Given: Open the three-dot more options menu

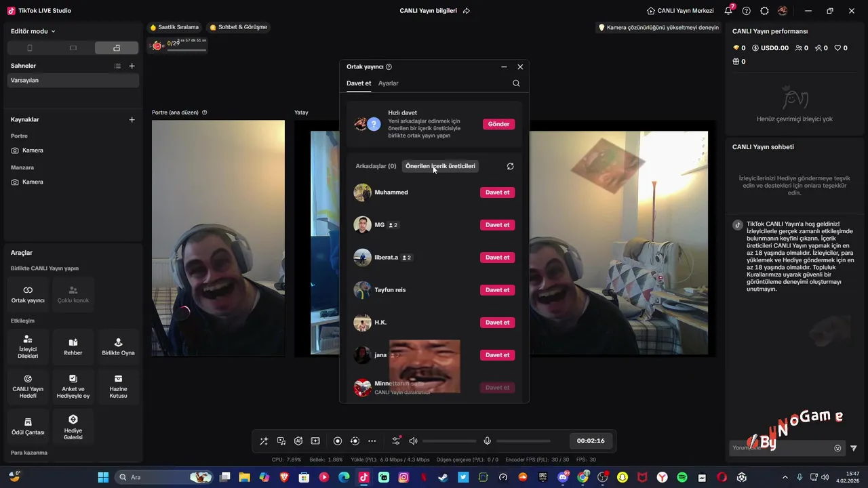Looking at the screenshot, I should [372, 441].
